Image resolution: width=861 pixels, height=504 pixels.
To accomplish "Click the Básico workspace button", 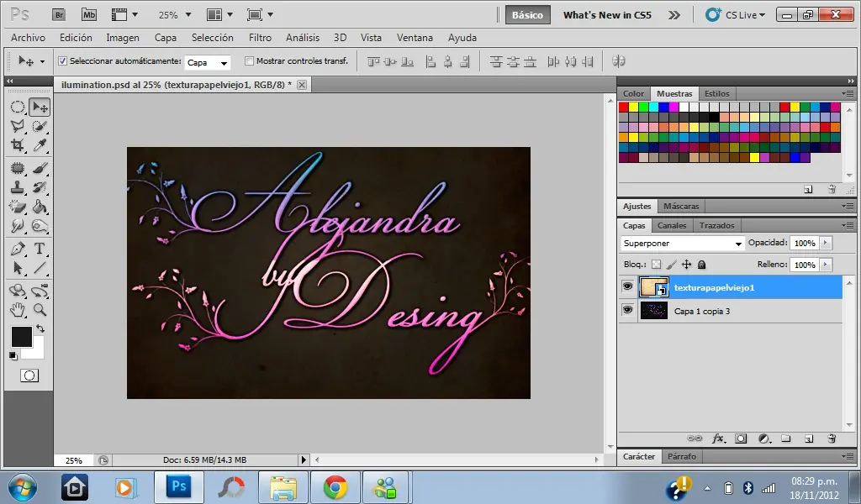I will [527, 15].
